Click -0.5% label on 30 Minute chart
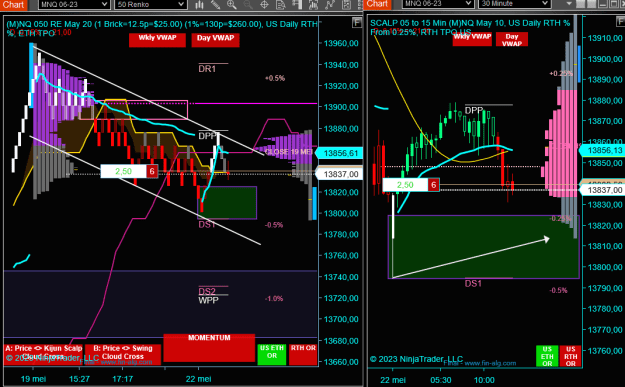 coord(558,291)
